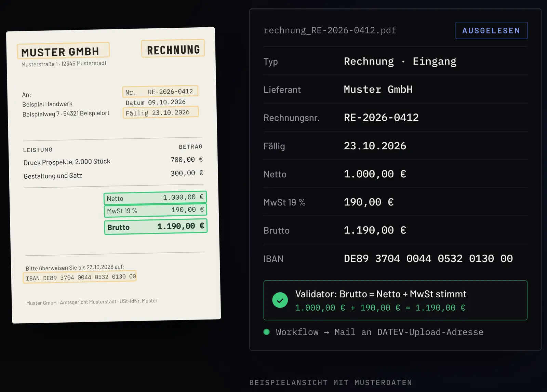Click the green Brutto total box on the invoice
Image resolution: width=547 pixels, height=392 pixels.
[x=156, y=227]
